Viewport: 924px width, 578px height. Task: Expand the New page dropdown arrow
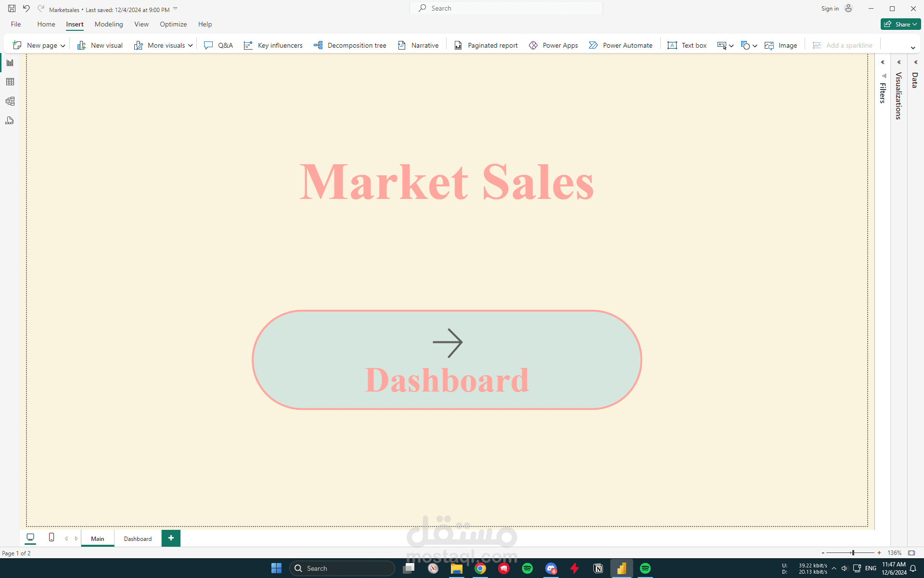coord(63,46)
